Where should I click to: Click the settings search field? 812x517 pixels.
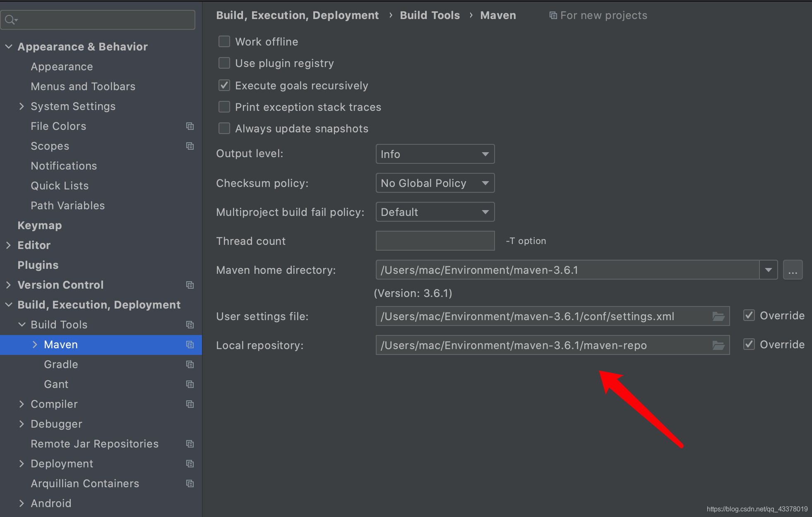click(x=98, y=20)
